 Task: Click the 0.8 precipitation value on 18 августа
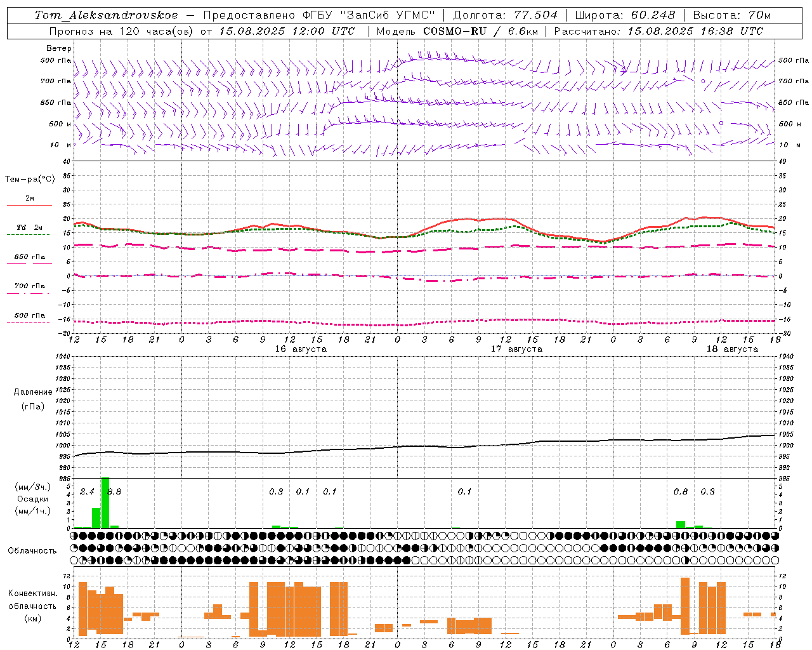click(681, 491)
